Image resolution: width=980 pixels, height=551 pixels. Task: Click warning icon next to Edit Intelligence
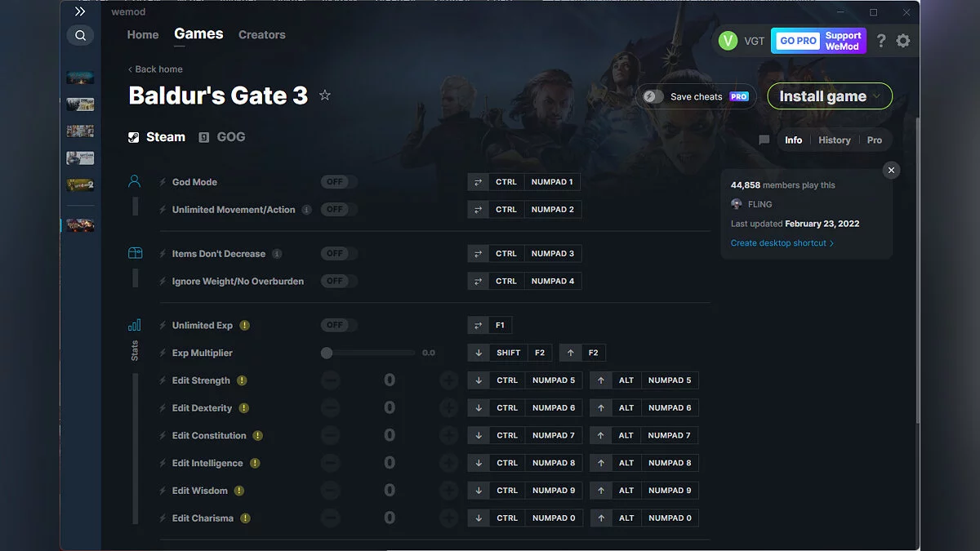(255, 464)
